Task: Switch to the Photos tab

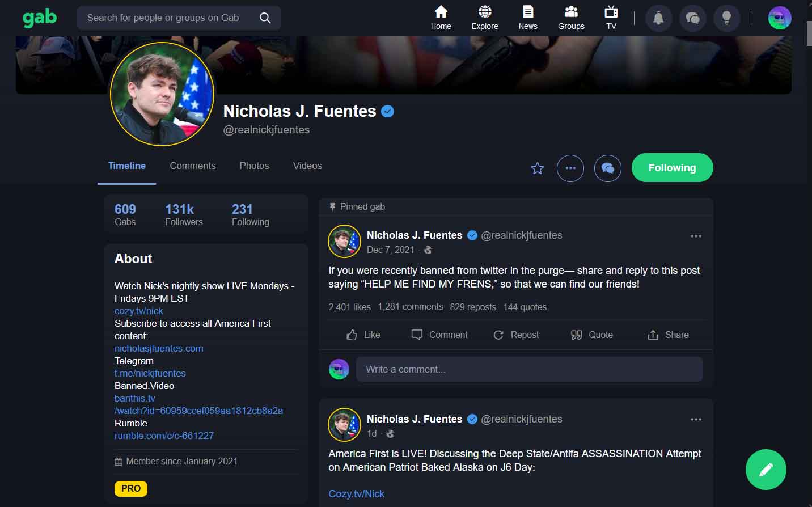Action: tap(254, 166)
